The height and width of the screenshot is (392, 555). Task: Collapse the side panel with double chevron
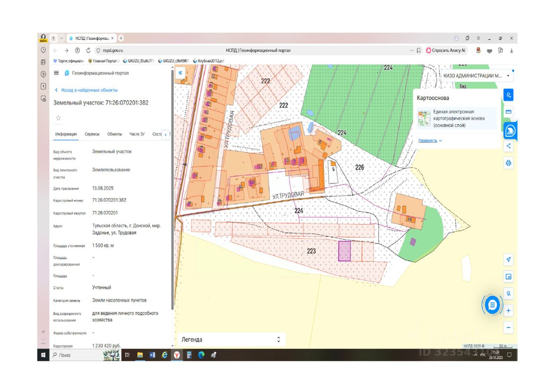click(x=180, y=73)
